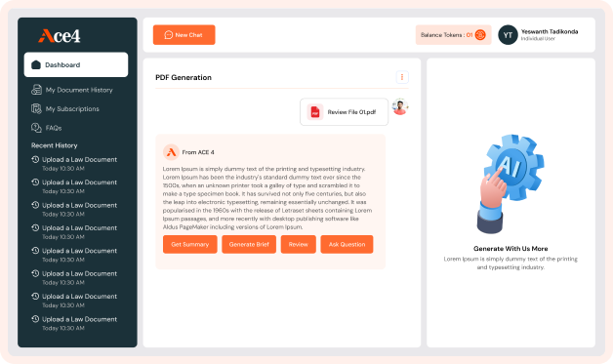The width and height of the screenshot is (613, 364).
Task: Click the chat bubble icon on New Chat
Action: point(169,35)
